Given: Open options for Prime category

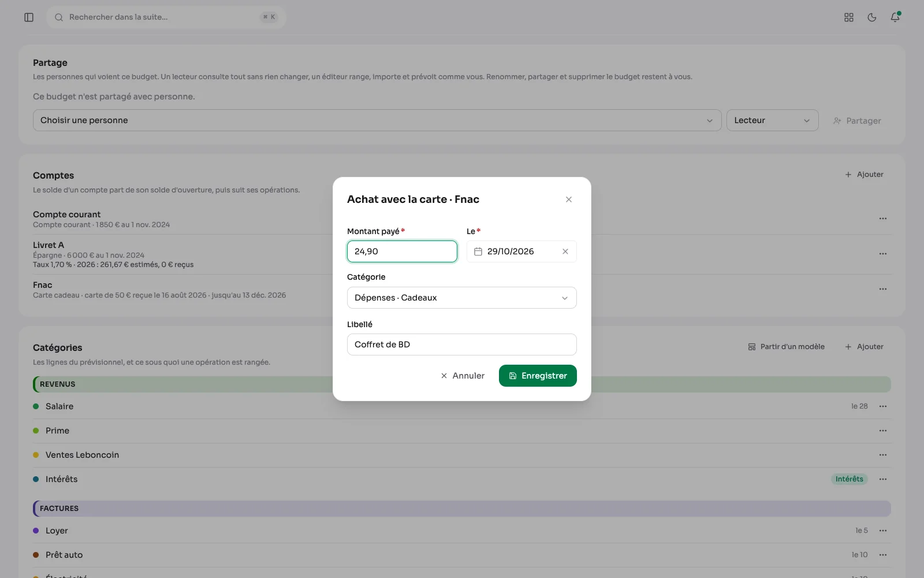Looking at the screenshot, I should tap(883, 431).
